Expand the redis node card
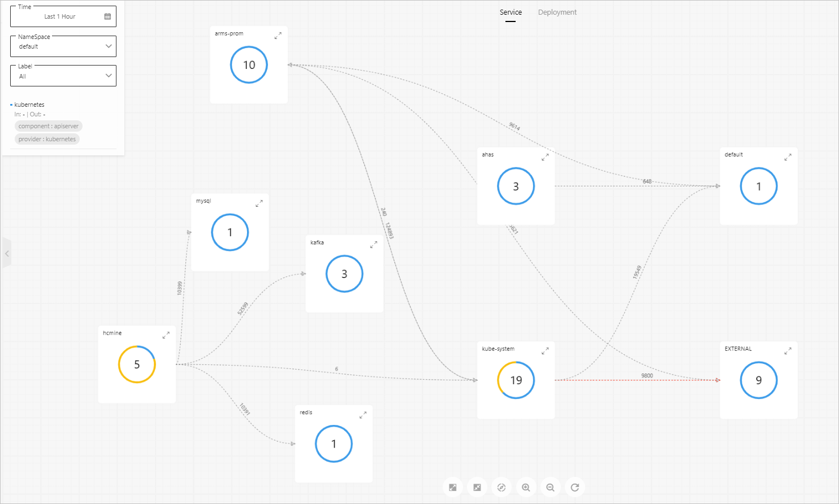839x504 pixels. click(363, 415)
